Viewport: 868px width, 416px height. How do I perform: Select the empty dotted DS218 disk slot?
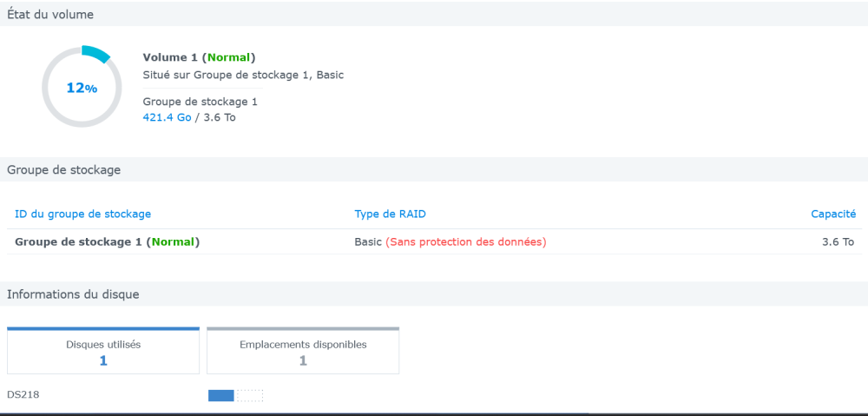pos(249,396)
